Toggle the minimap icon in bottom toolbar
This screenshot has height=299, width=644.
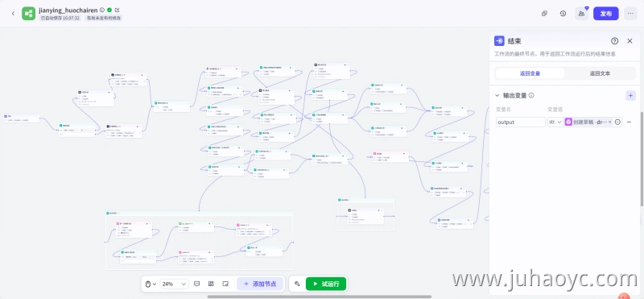[225, 284]
